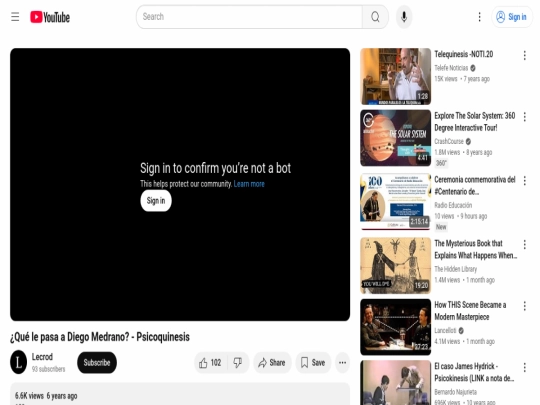Click title 'How THIS Scene Became a Modern Masterpiece'
The image size is (540, 405).
click(470, 311)
